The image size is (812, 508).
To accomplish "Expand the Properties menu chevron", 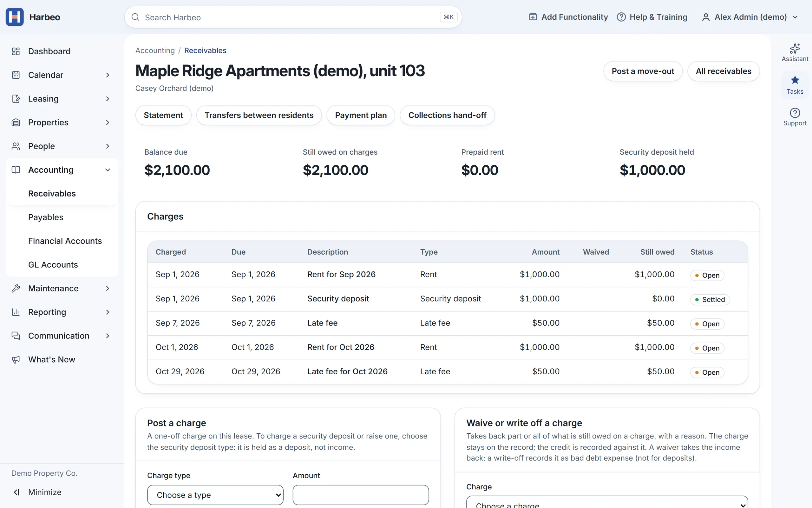I will click(108, 122).
